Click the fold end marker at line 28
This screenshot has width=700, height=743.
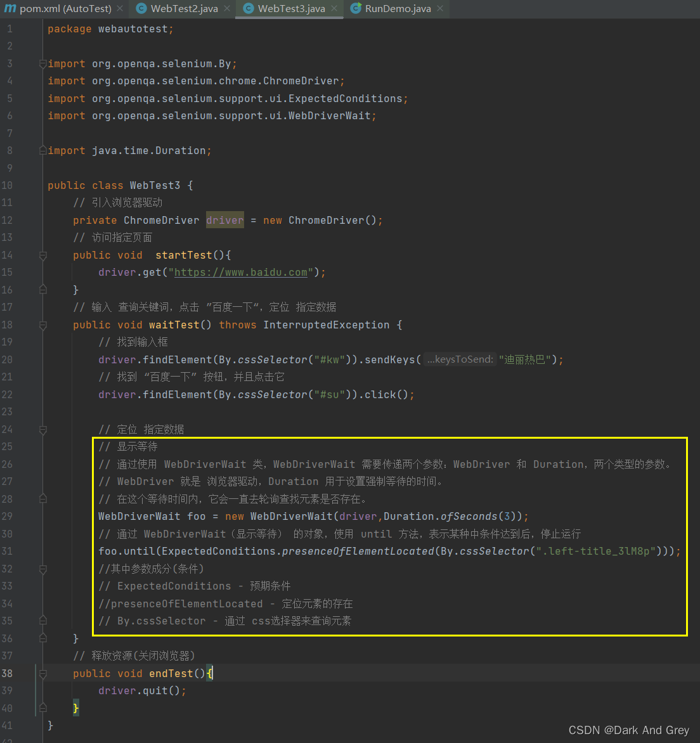click(42, 499)
